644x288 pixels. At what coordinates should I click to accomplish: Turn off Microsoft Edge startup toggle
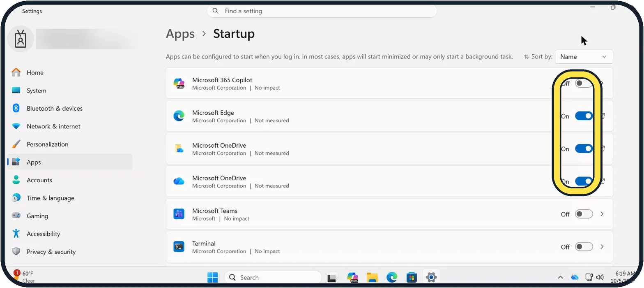pos(584,116)
